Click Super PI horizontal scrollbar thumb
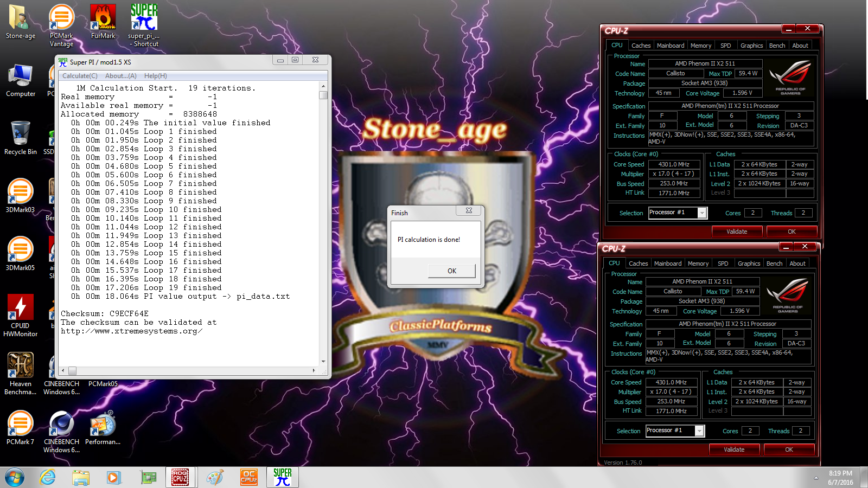 tap(72, 371)
